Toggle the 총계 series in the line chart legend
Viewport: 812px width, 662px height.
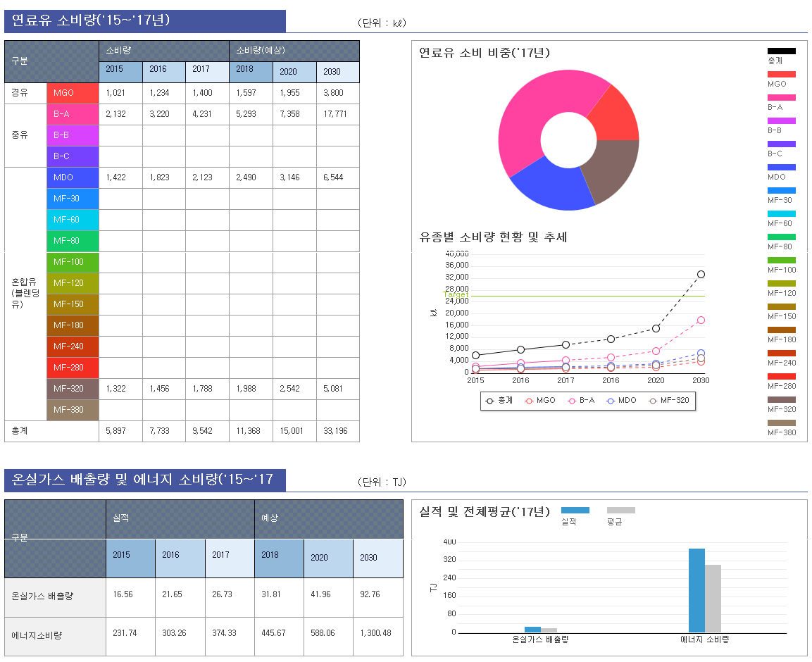point(499,401)
